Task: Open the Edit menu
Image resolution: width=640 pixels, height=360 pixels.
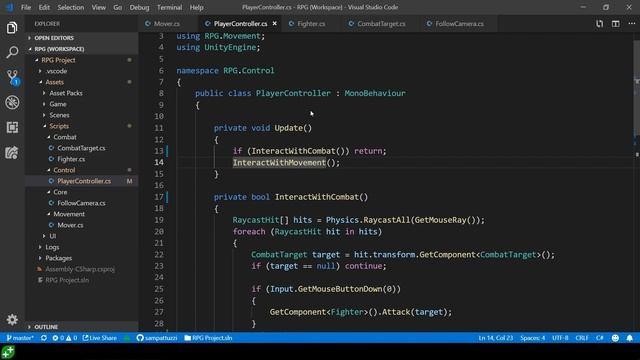Action: coord(44,7)
